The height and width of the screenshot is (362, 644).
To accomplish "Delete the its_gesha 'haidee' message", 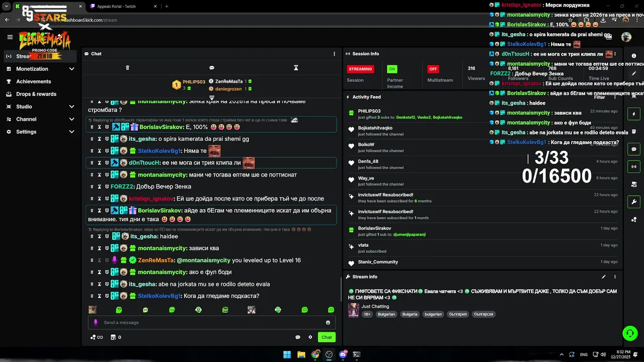I will coord(92,236).
